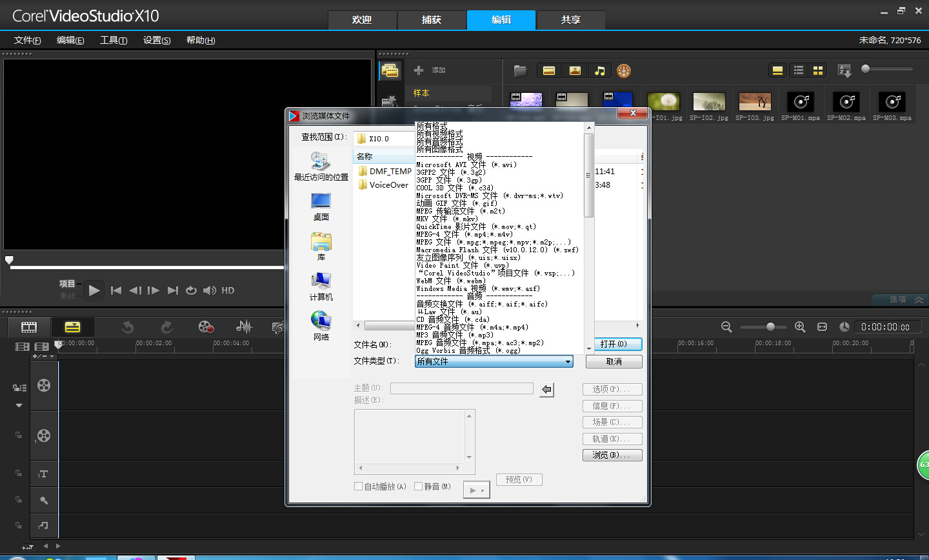Click the orange film reel icon in library toolbar
This screenshot has height=560, width=929.
tap(623, 71)
